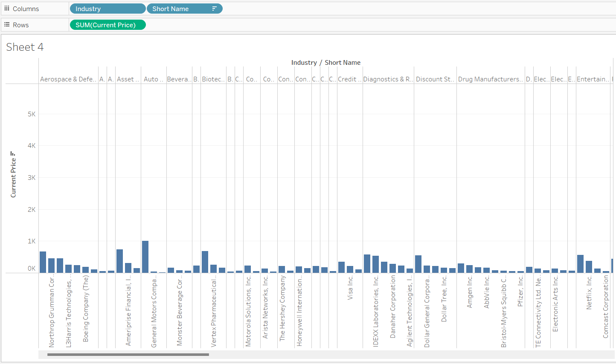
Task: Select the General Motors Company bar
Action: [x=145, y=257]
